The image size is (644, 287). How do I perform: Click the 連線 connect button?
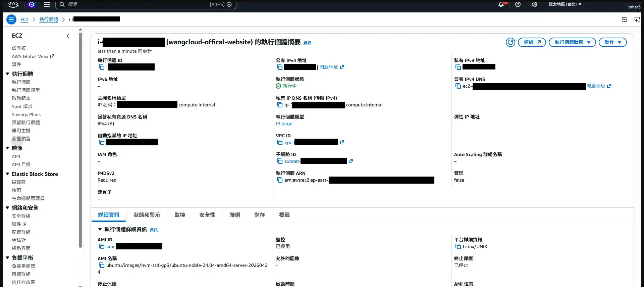(532, 42)
